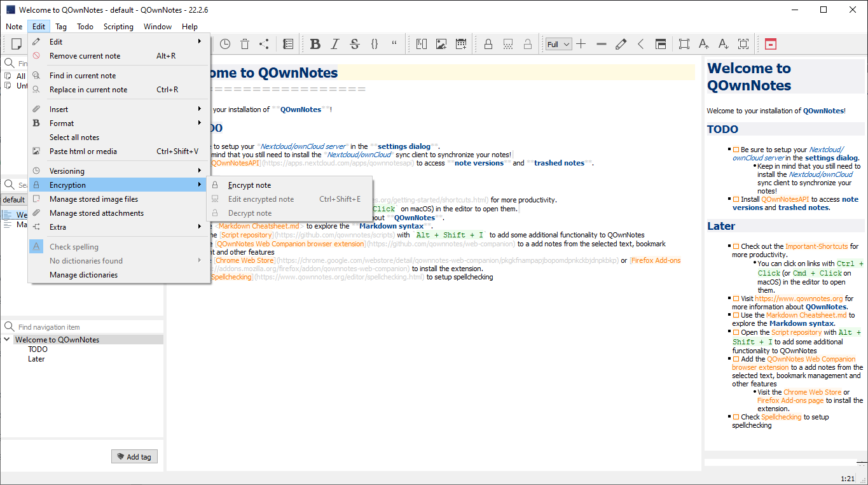
Task: Choose Replace in current note
Action: 119,89
